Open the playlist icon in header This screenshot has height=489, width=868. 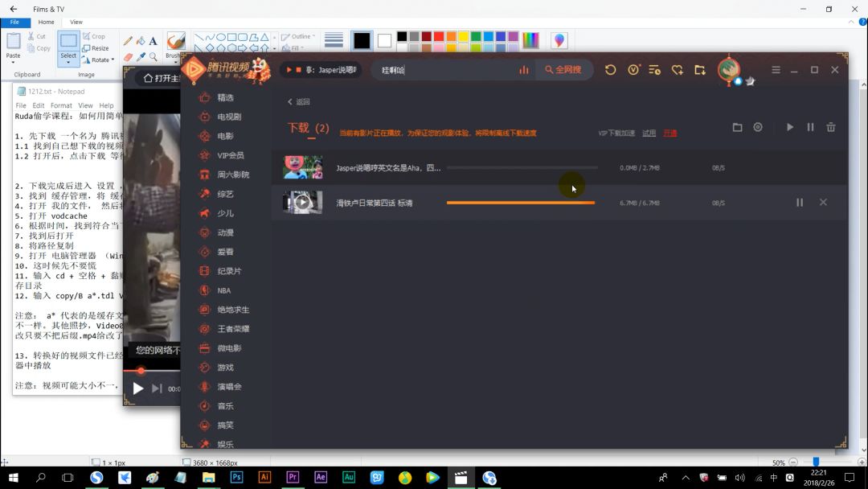(654, 70)
